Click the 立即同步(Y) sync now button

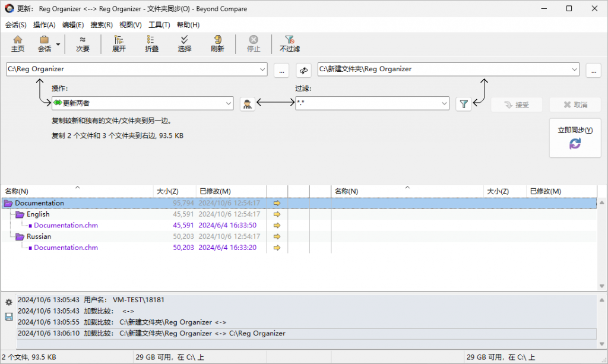(x=575, y=138)
